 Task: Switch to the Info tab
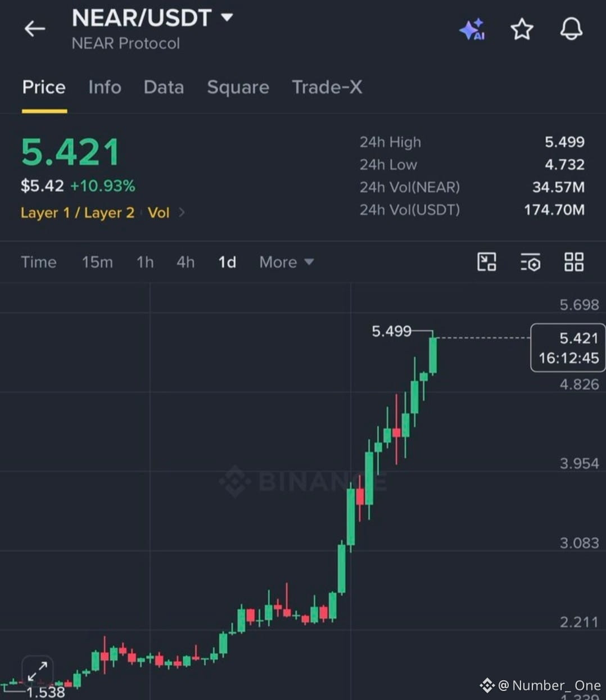(x=105, y=87)
